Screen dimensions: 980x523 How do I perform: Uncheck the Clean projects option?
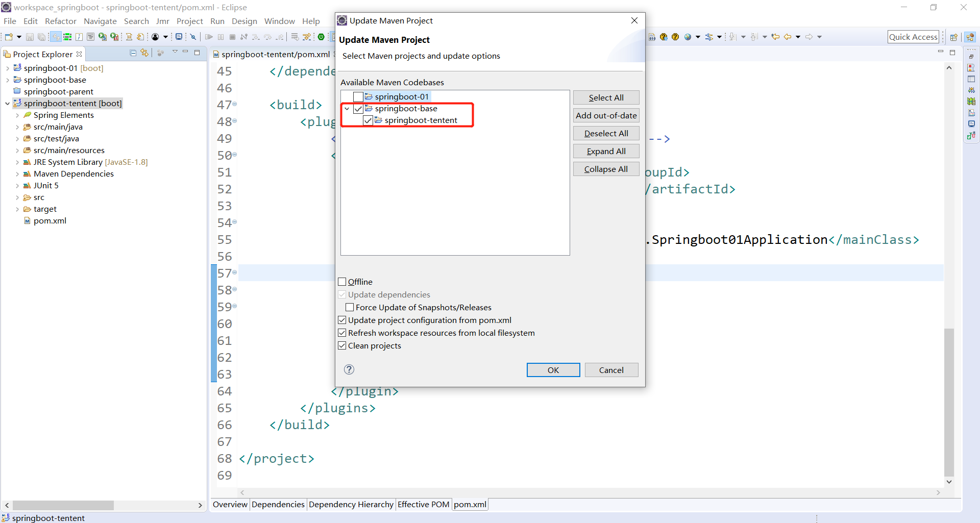(x=342, y=345)
